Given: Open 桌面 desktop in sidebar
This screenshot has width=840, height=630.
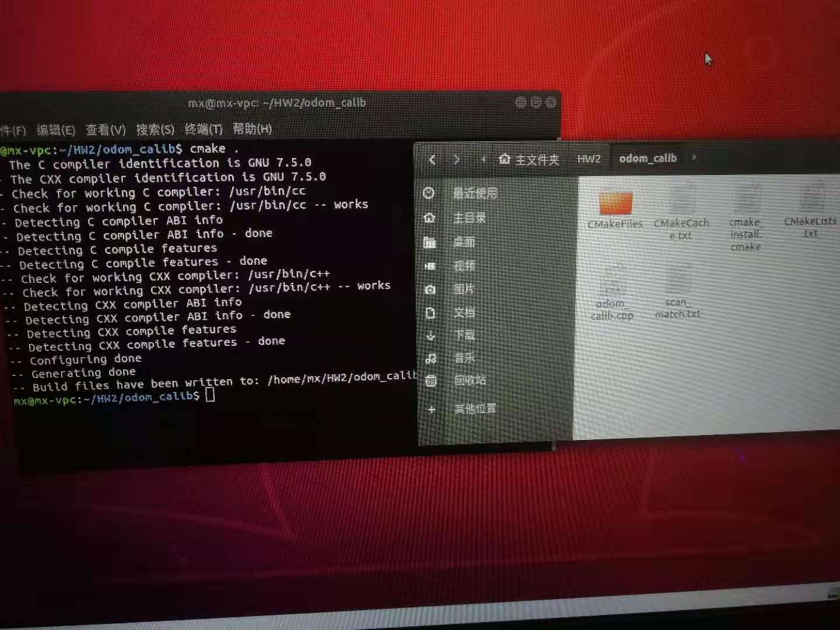Looking at the screenshot, I should (464, 242).
